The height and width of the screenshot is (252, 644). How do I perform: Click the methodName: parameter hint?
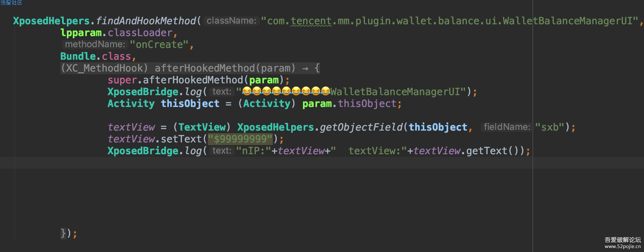tap(95, 44)
